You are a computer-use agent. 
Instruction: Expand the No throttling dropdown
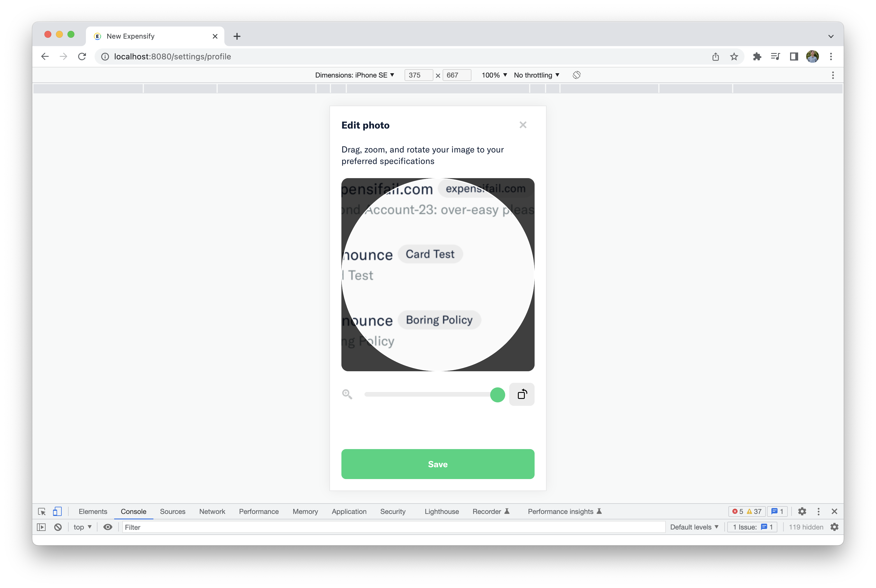[536, 75]
